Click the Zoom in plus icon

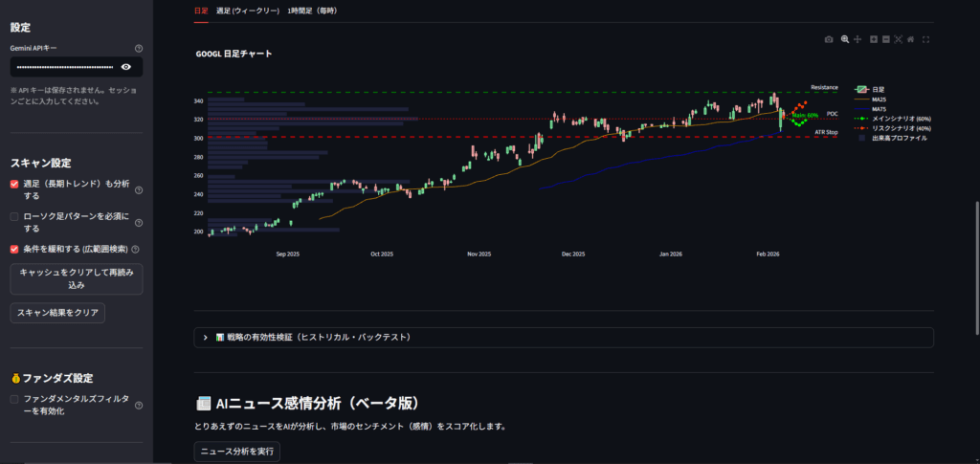[874, 39]
